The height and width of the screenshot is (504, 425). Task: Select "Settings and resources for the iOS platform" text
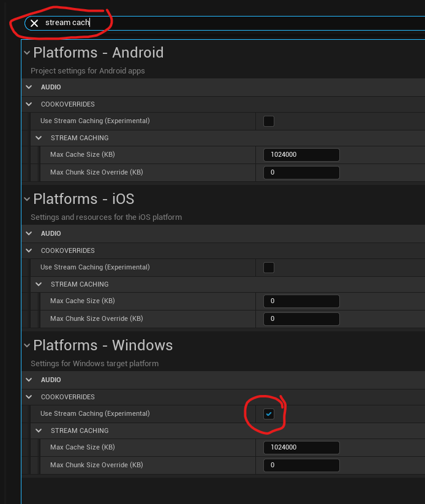pos(106,217)
